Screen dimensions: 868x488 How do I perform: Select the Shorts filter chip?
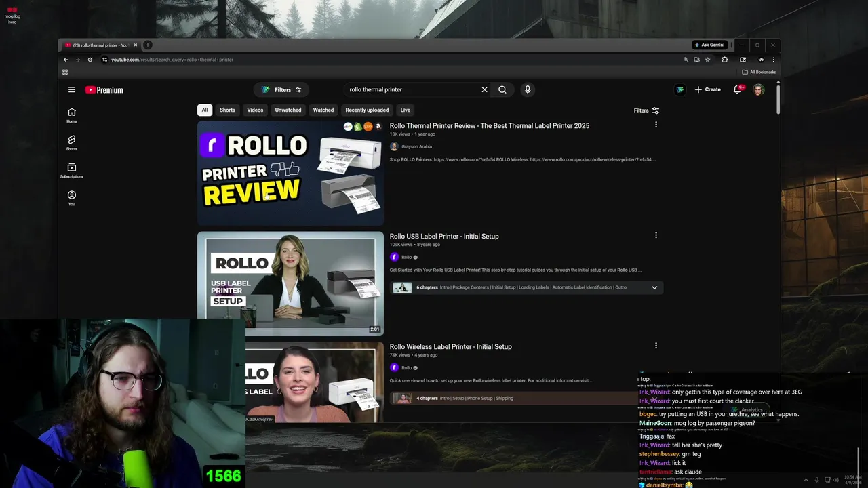(x=227, y=110)
